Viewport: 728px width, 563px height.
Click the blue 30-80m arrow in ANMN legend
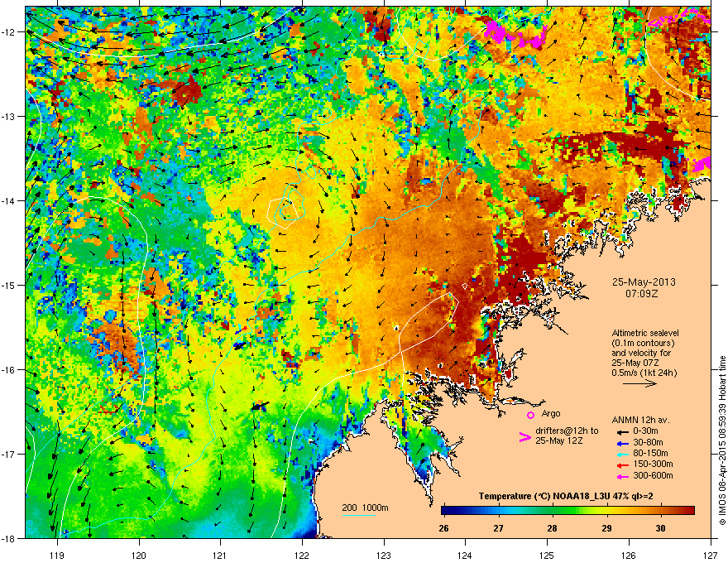(x=622, y=443)
